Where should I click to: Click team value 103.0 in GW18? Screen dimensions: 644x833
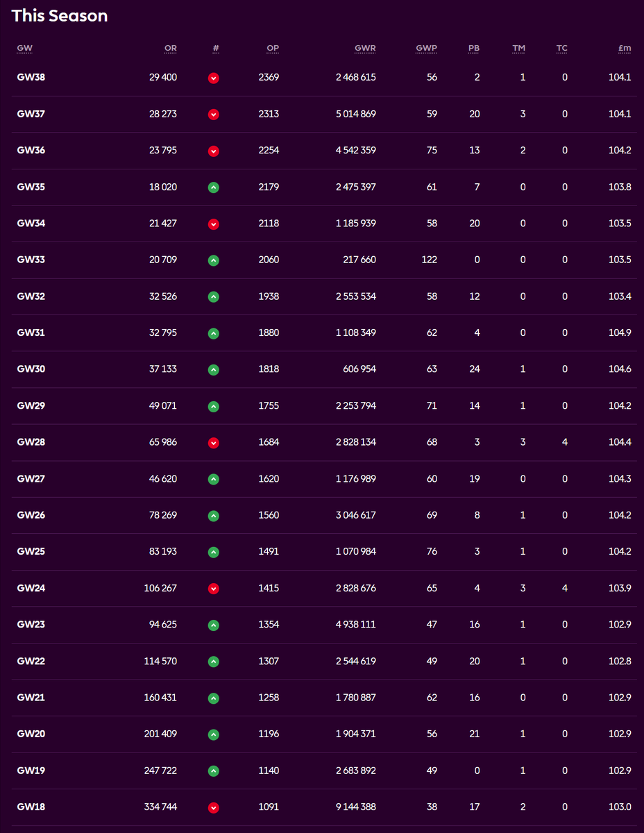point(620,807)
